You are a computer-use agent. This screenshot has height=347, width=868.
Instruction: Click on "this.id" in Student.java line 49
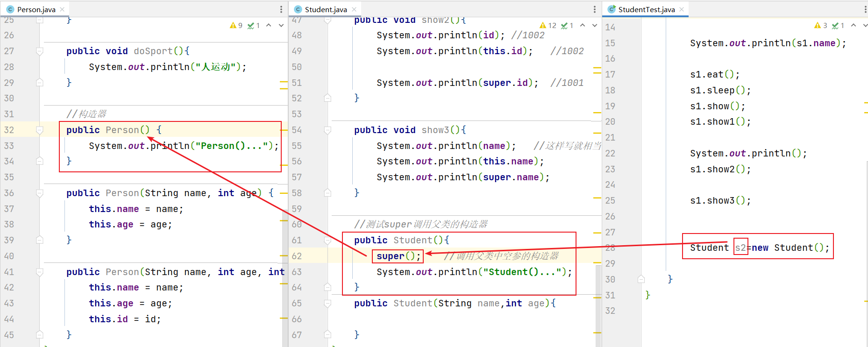502,51
